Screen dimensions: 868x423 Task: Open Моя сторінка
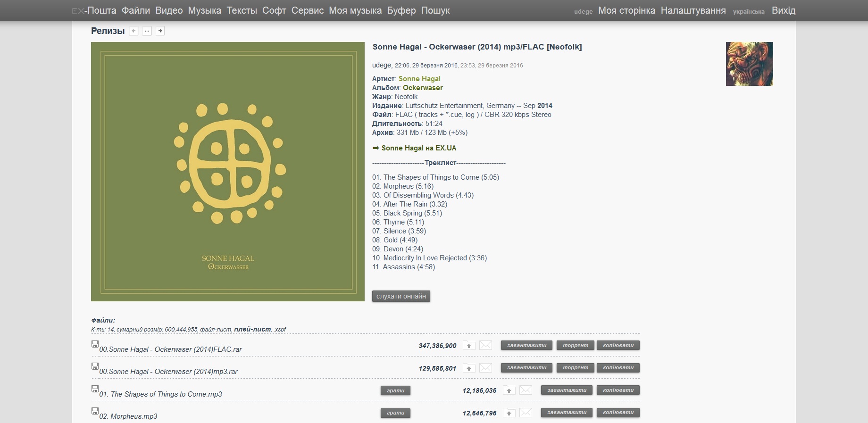[x=626, y=10]
